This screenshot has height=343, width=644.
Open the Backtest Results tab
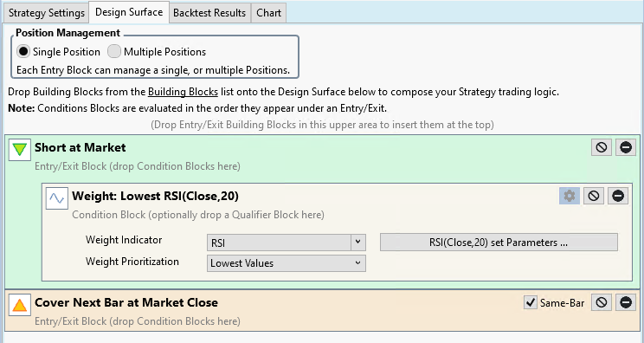pos(209,13)
